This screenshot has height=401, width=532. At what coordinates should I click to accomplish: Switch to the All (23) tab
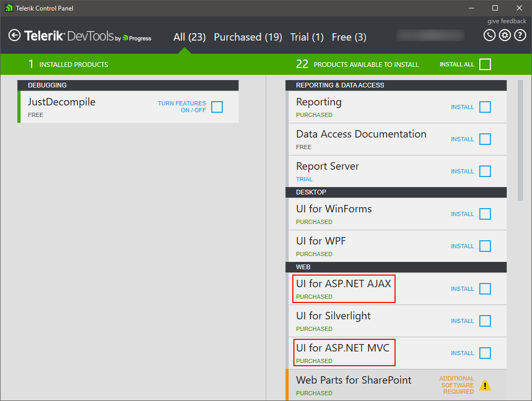coord(190,37)
